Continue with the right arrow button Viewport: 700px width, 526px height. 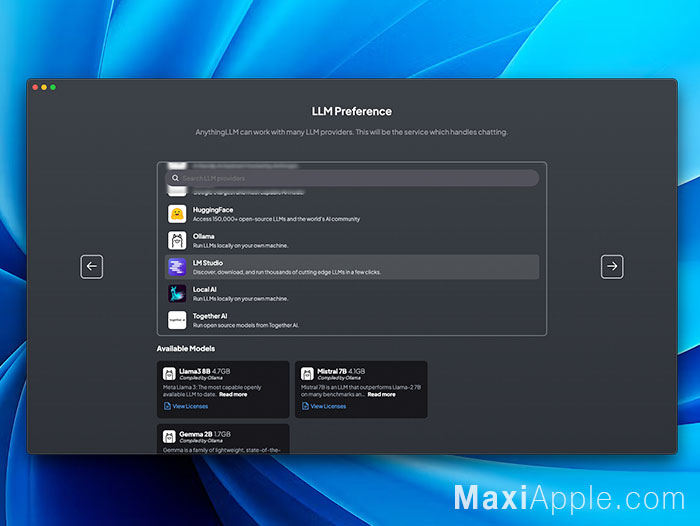(x=612, y=267)
